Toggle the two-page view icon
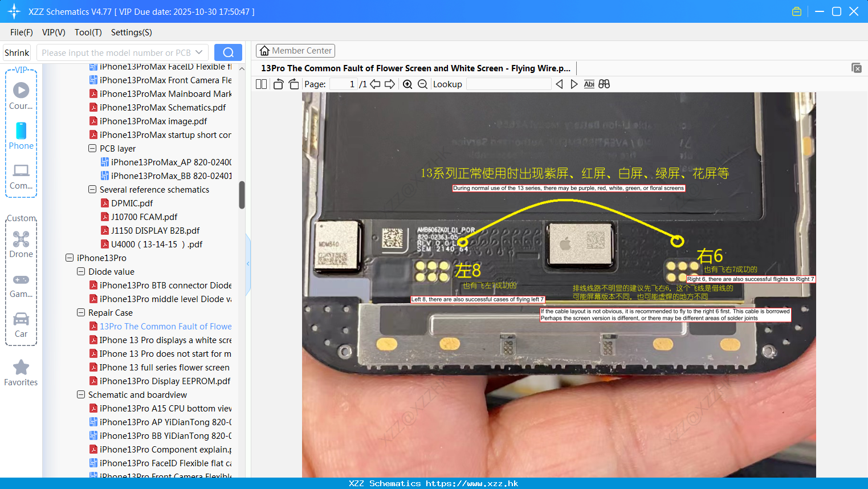Screen dimensions: 868x489 262,84
